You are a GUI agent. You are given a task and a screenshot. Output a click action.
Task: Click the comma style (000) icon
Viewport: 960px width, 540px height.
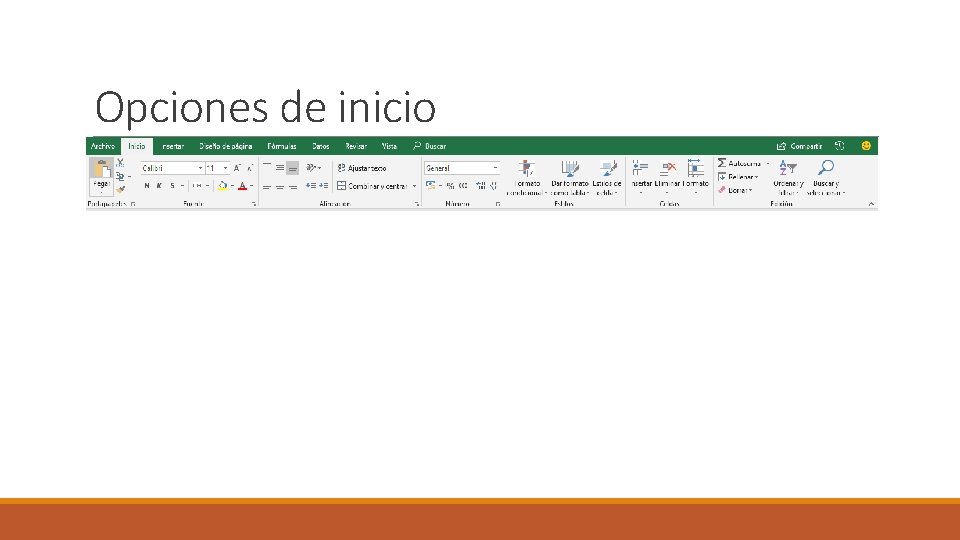click(463, 186)
